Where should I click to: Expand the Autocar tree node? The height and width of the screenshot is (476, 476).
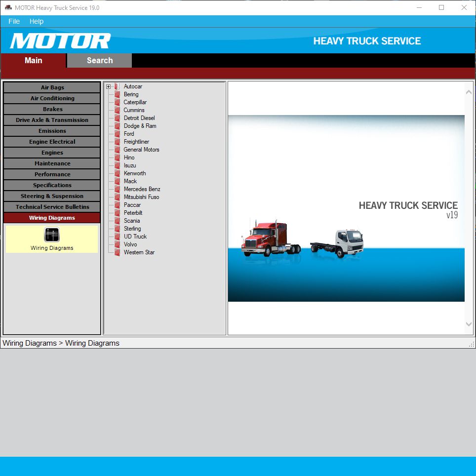click(109, 86)
